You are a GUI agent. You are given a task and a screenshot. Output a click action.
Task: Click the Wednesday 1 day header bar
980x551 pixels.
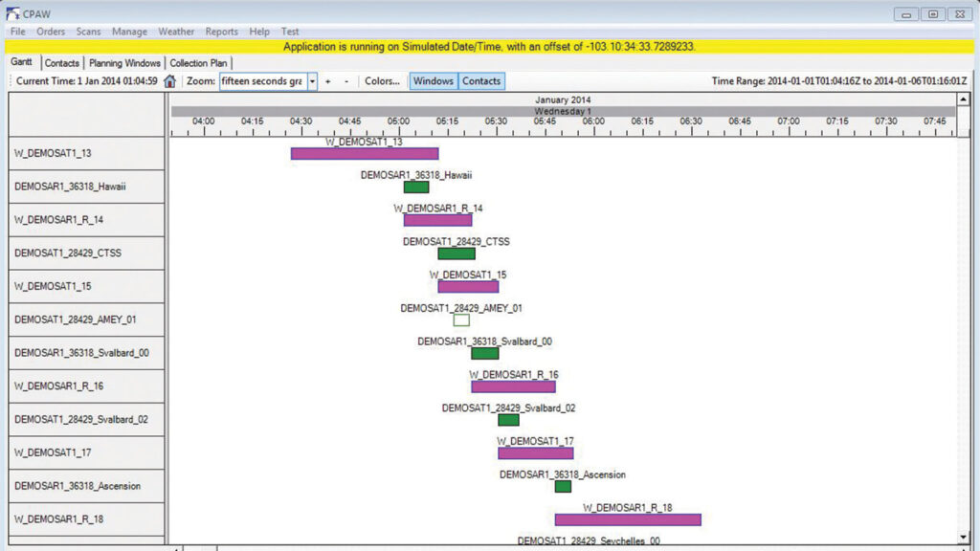coord(563,111)
